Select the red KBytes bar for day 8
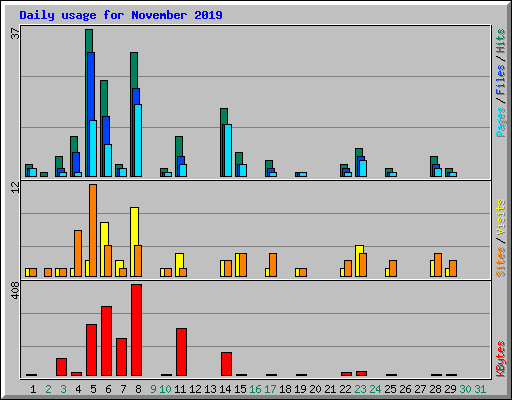 (x=136, y=330)
